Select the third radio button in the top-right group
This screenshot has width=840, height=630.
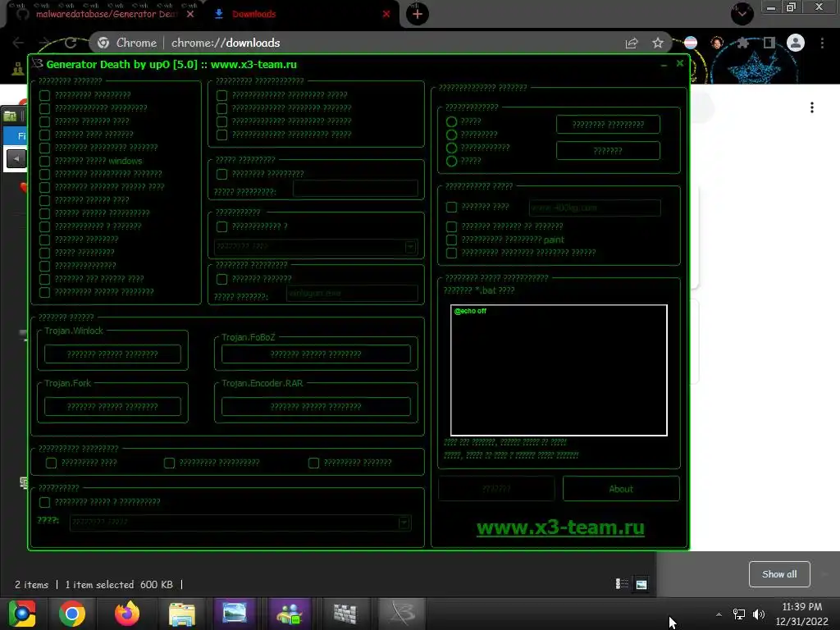tap(452, 148)
